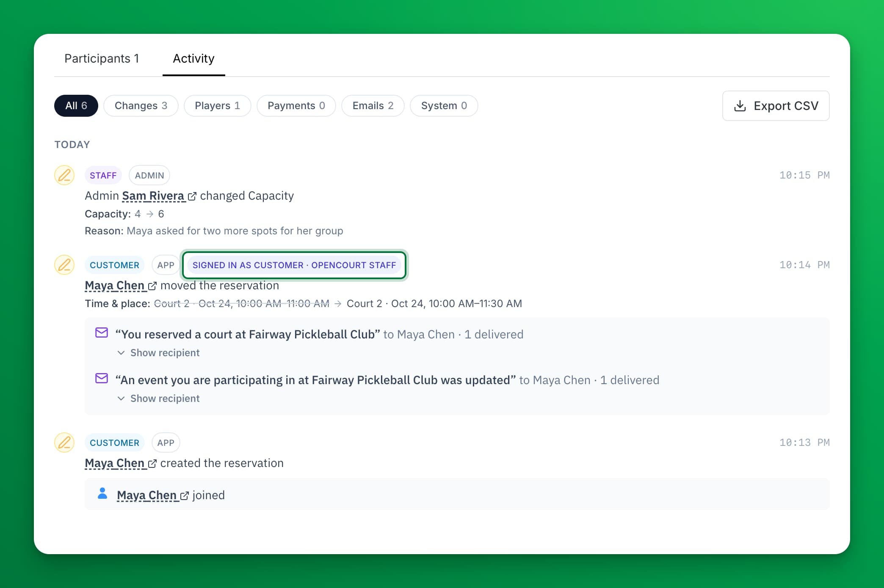This screenshot has width=884, height=588.
Task: Switch to the Activity tab
Action: (193, 58)
